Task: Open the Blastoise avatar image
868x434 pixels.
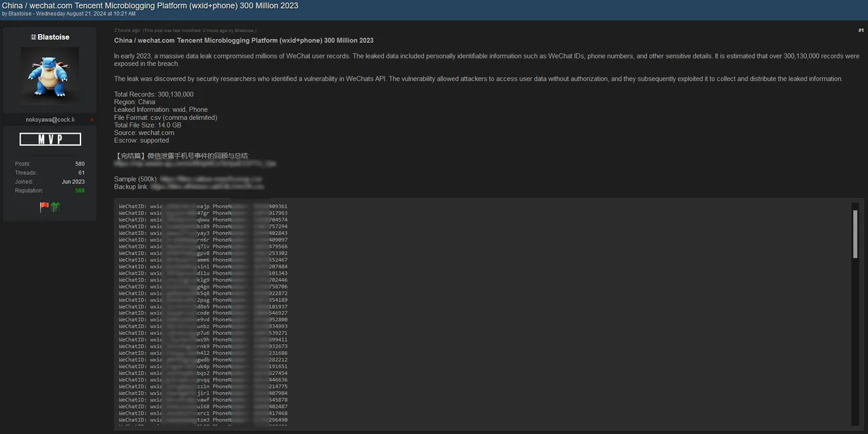Action: pyautogui.click(x=50, y=75)
